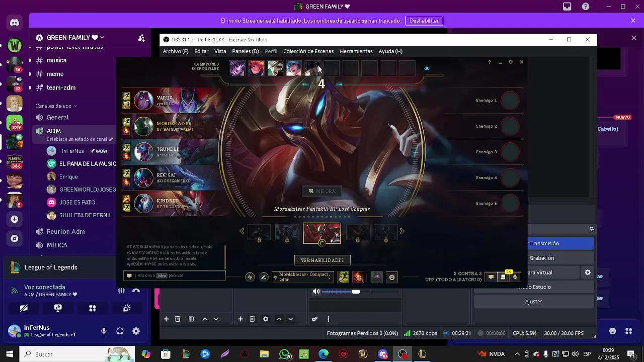Pick the first available bench champion

tap(237, 68)
